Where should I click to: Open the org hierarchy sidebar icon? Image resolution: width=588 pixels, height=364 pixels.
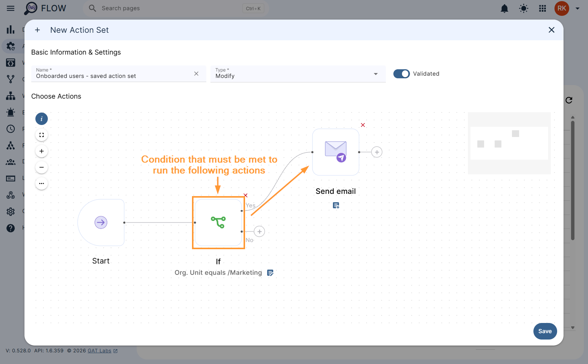11,96
